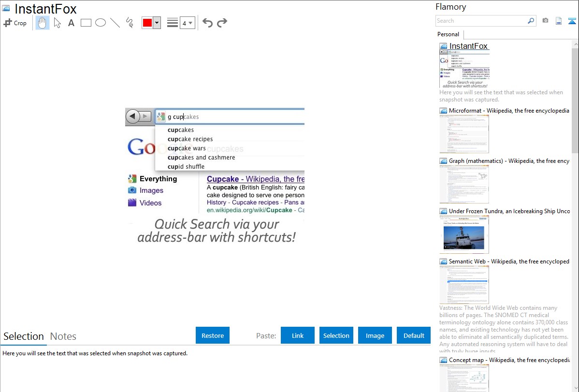Open the Under Frozen Tundra snapshot title

coord(509,211)
